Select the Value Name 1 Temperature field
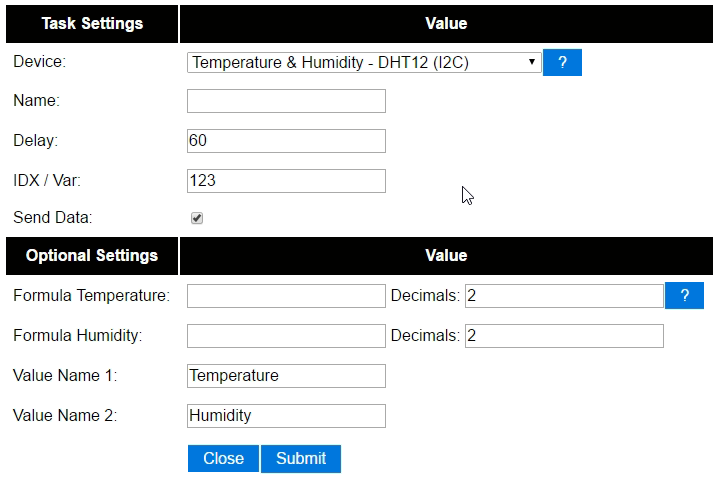Viewport: 719px width, 479px height. (x=286, y=376)
